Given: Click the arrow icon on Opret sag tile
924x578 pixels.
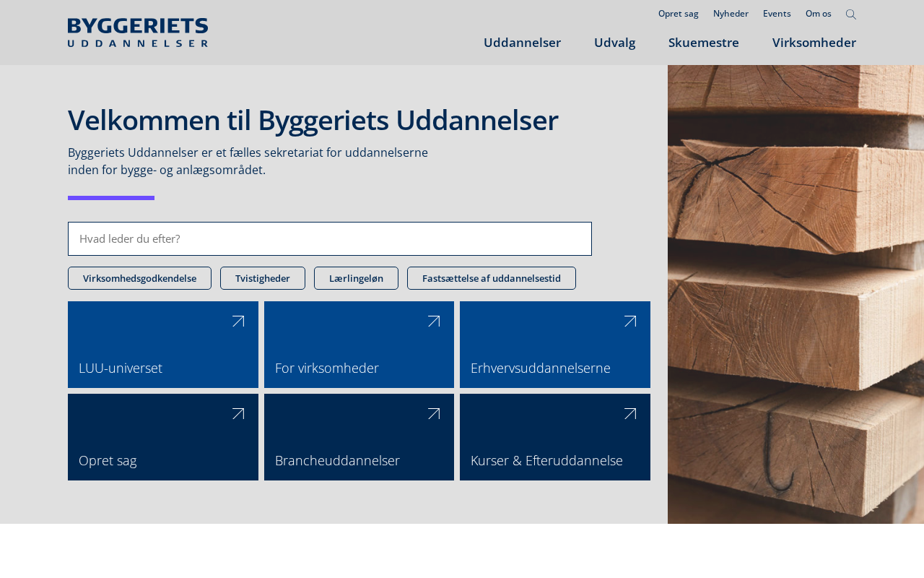Looking at the screenshot, I should pos(238,414).
